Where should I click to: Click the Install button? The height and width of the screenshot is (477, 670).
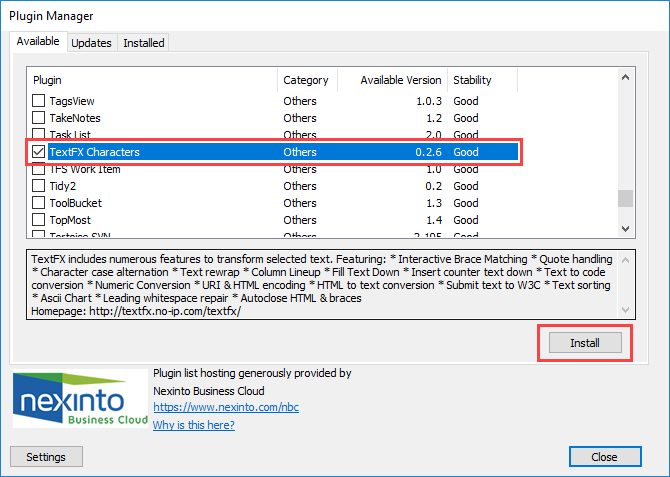tap(585, 343)
